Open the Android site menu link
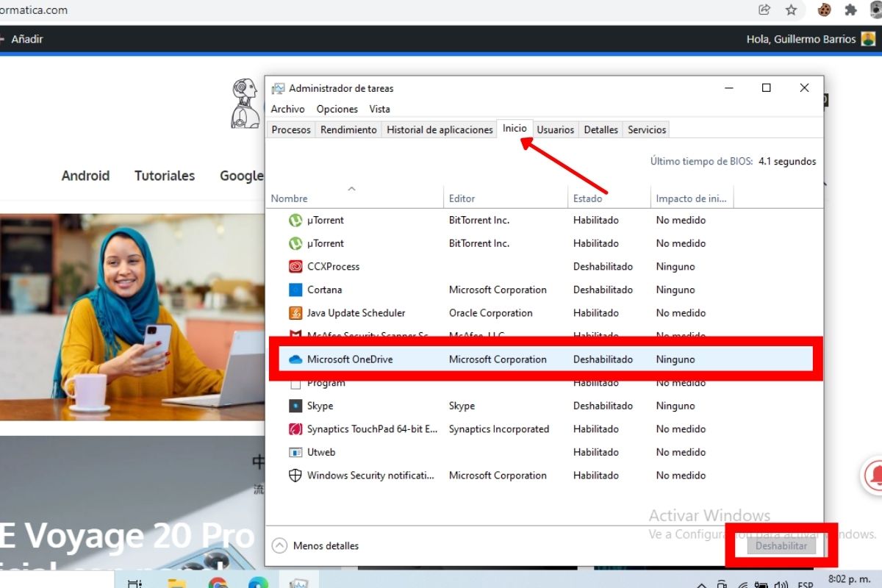Screen dimensions: 882x588 pyautogui.click(x=85, y=176)
